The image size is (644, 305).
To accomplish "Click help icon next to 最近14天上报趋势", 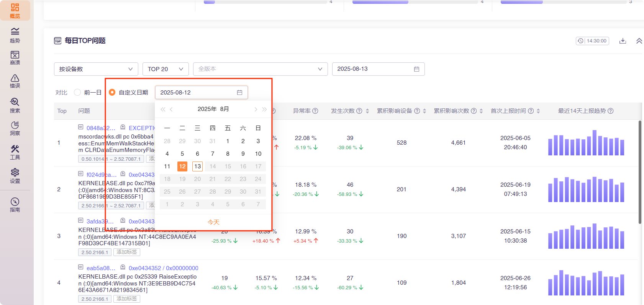I will click(x=611, y=111).
